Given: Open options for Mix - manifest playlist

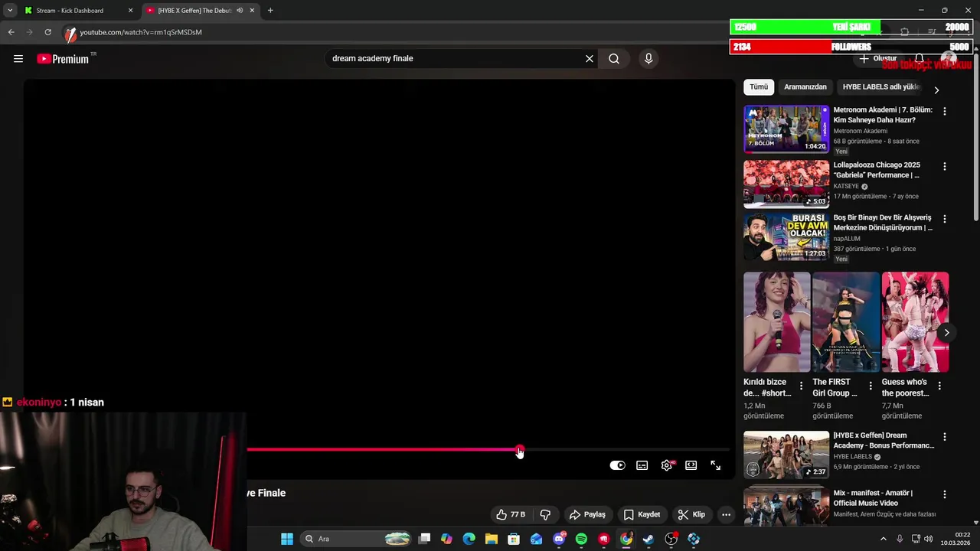Looking at the screenshot, I should click(x=944, y=494).
